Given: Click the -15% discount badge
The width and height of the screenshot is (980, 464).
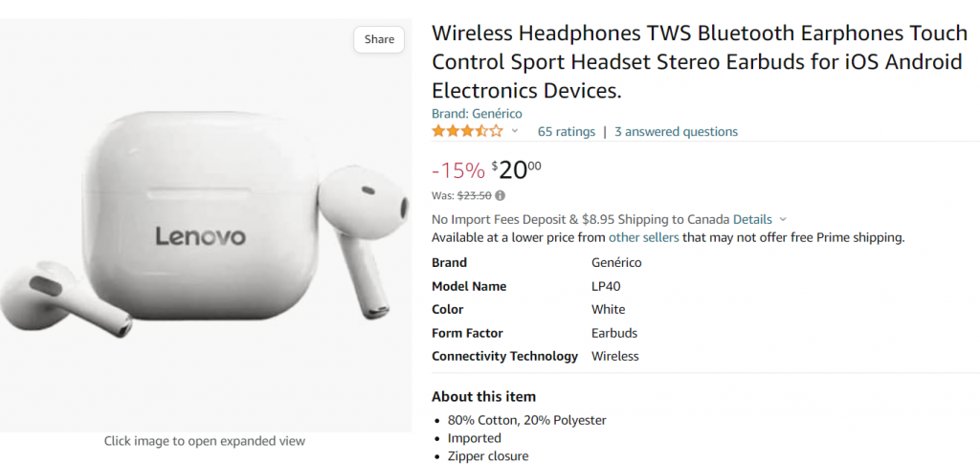Looking at the screenshot, I should point(458,171).
